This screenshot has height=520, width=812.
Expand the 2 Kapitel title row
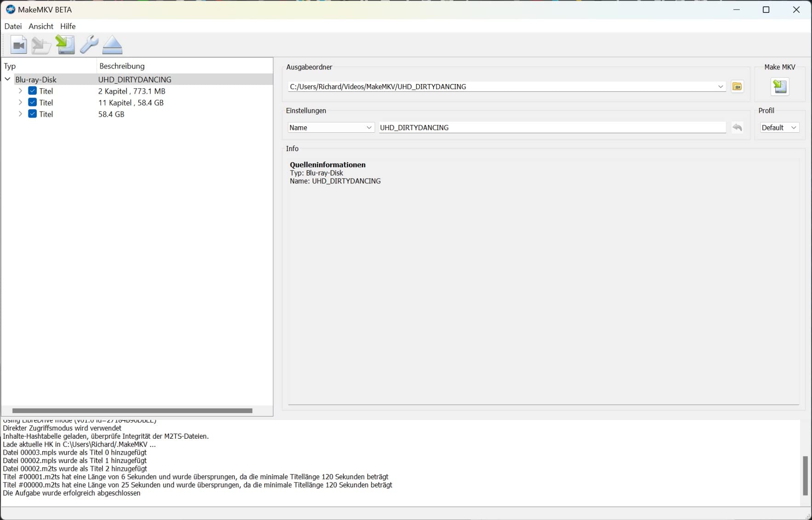tap(20, 91)
